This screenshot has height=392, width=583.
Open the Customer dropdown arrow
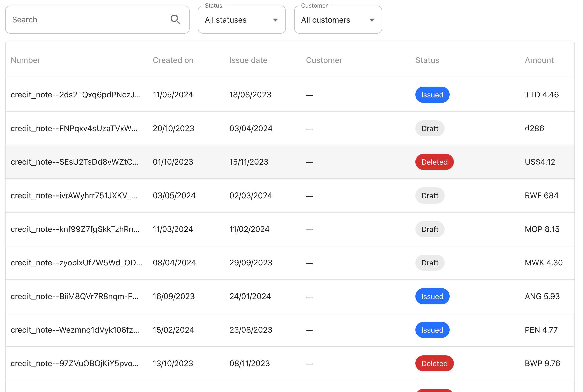coord(371,20)
